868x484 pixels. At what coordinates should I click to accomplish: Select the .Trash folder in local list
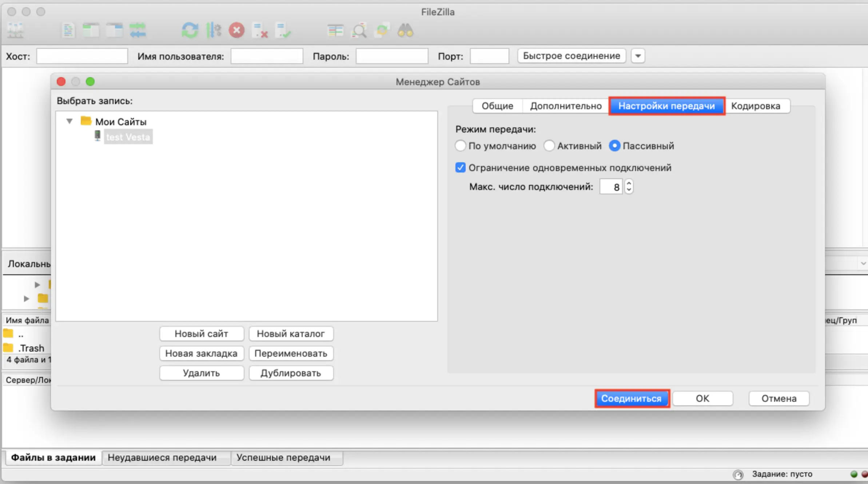pyautogui.click(x=31, y=348)
